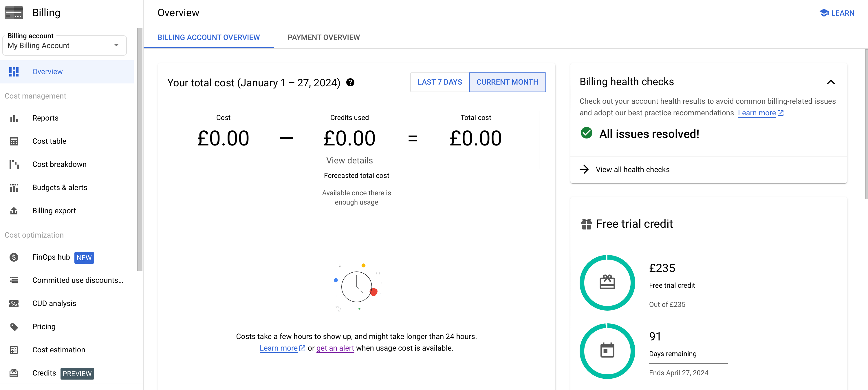Click the help question mark icon

[x=350, y=83]
